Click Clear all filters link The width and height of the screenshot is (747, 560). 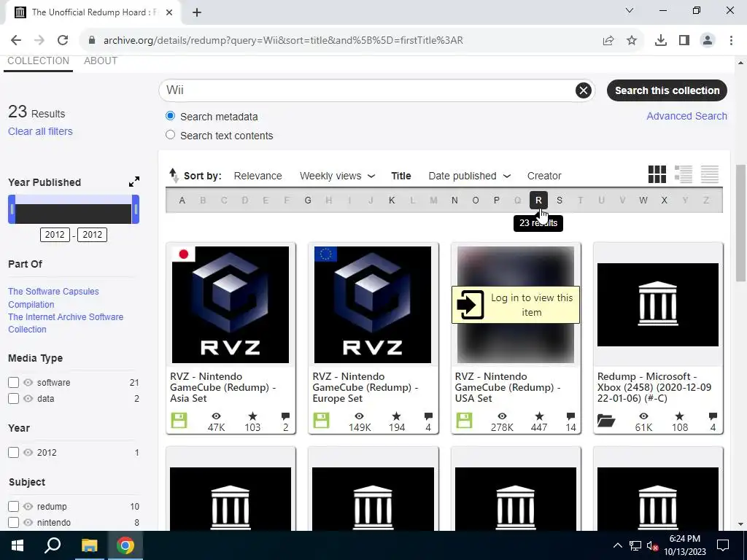coord(41,131)
